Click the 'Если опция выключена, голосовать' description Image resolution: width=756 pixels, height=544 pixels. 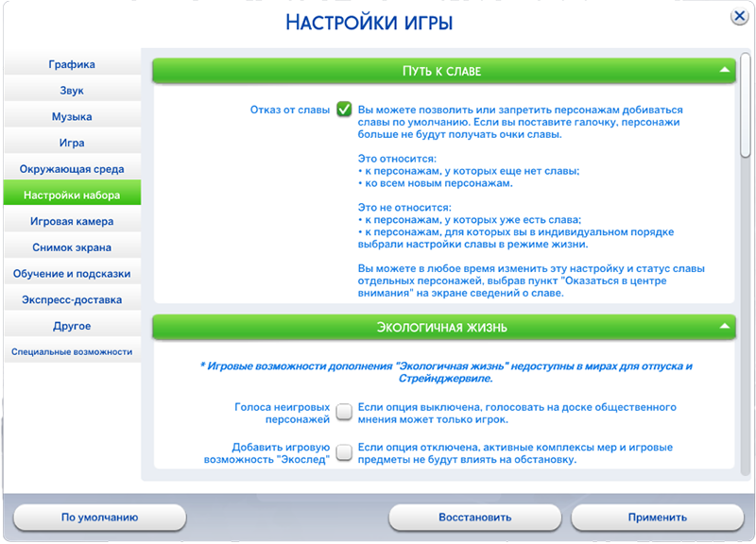[x=517, y=413]
